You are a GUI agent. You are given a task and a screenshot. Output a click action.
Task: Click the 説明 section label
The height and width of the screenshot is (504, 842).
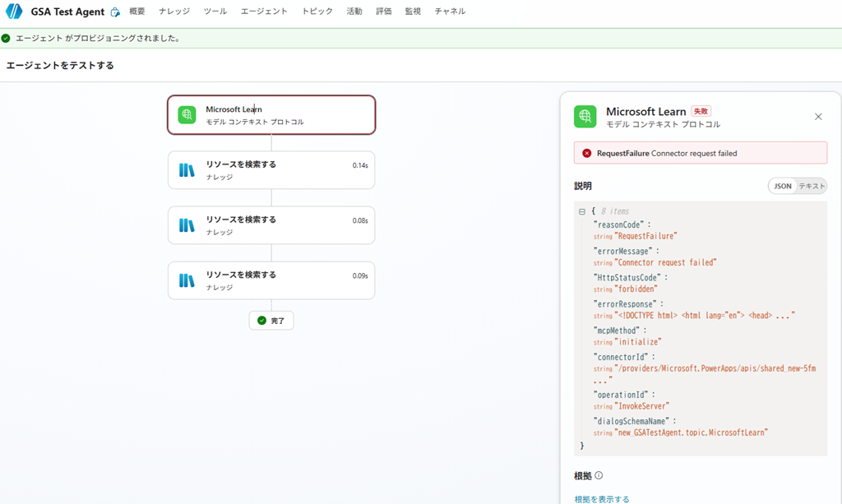(x=583, y=186)
